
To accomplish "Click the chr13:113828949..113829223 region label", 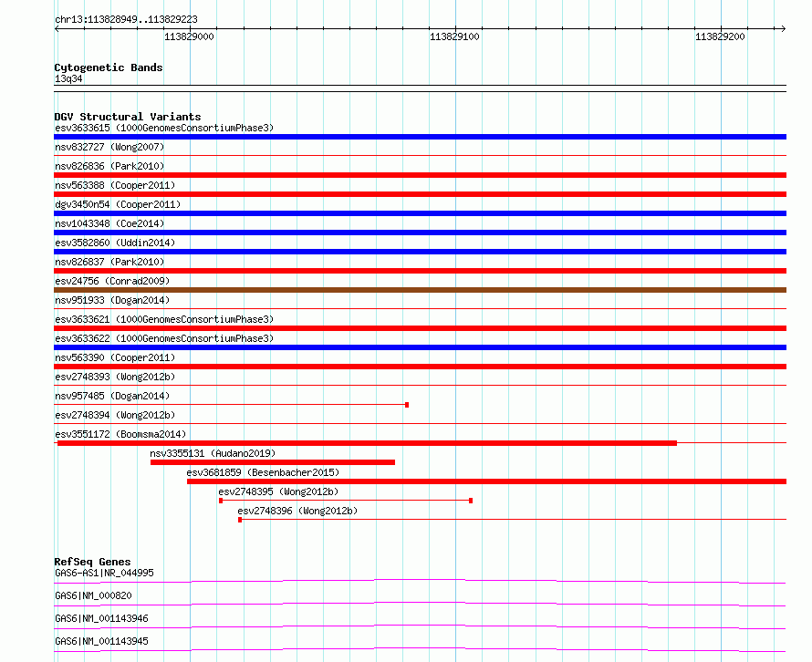I will click(126, 20).
